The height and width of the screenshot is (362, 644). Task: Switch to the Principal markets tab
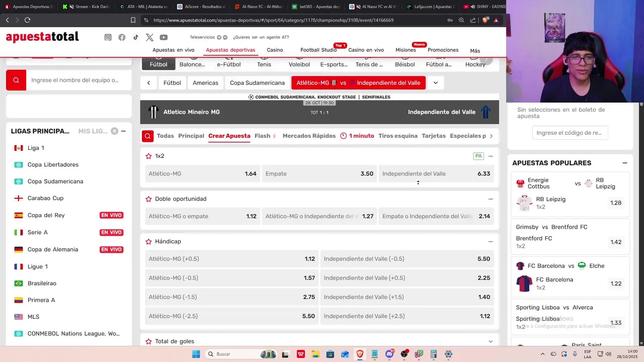[x=191, y=136]
